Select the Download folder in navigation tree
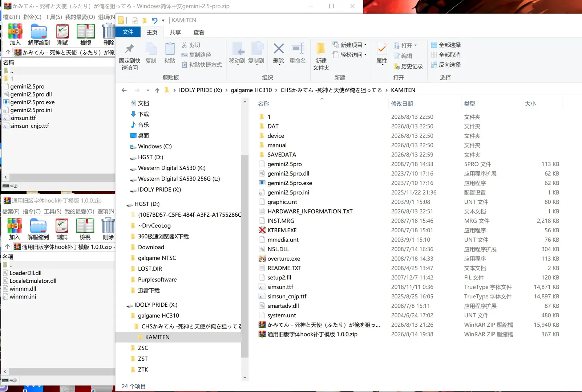The image size is (582, 392). (151, 247)
